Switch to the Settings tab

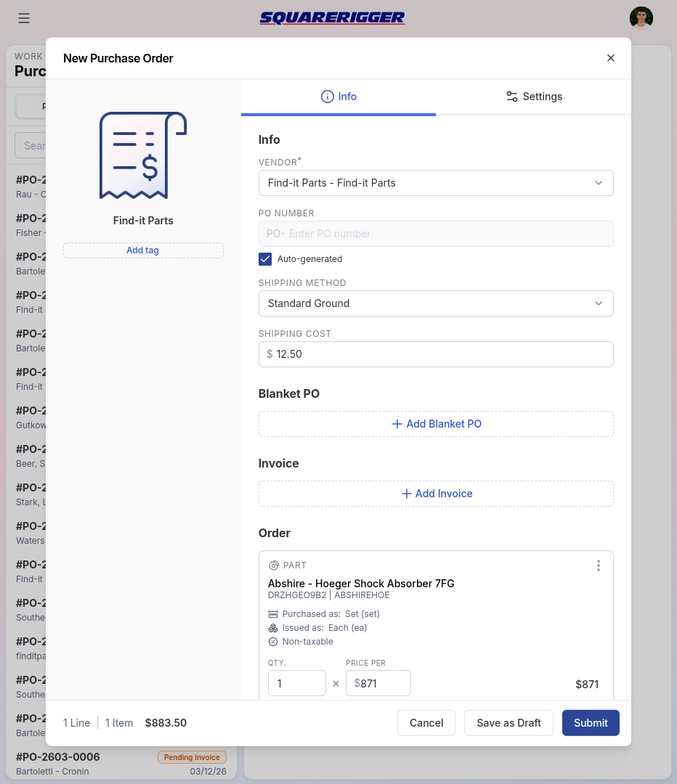(x=533, y=97)
